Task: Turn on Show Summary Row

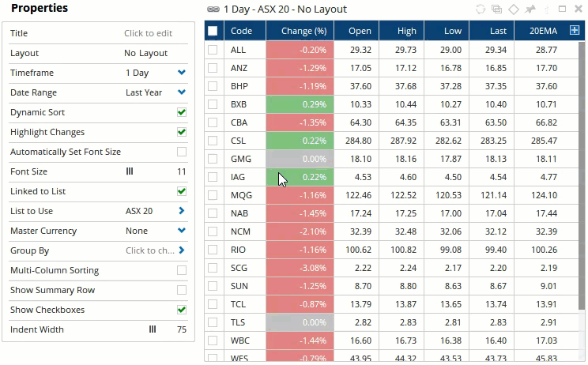Action: (182, 290)
